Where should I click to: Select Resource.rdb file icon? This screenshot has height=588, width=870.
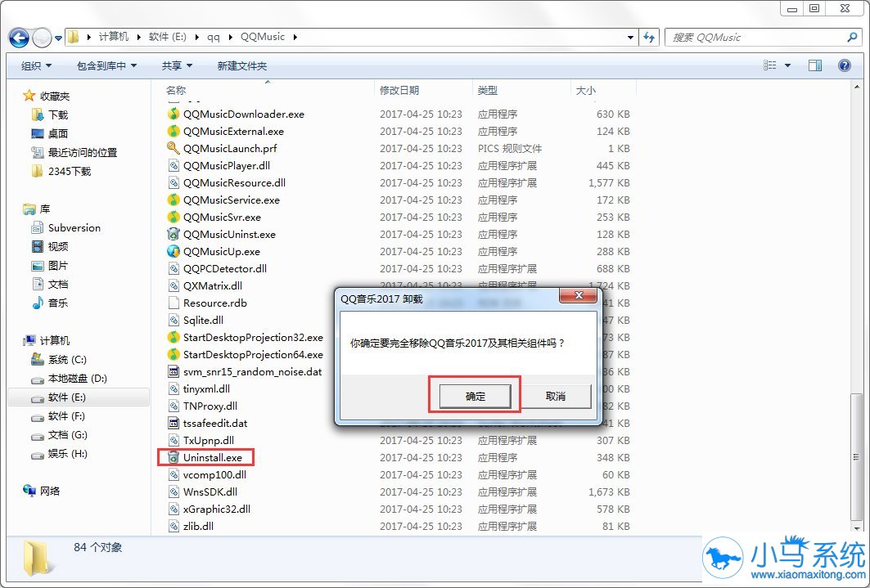click(174, 303)
